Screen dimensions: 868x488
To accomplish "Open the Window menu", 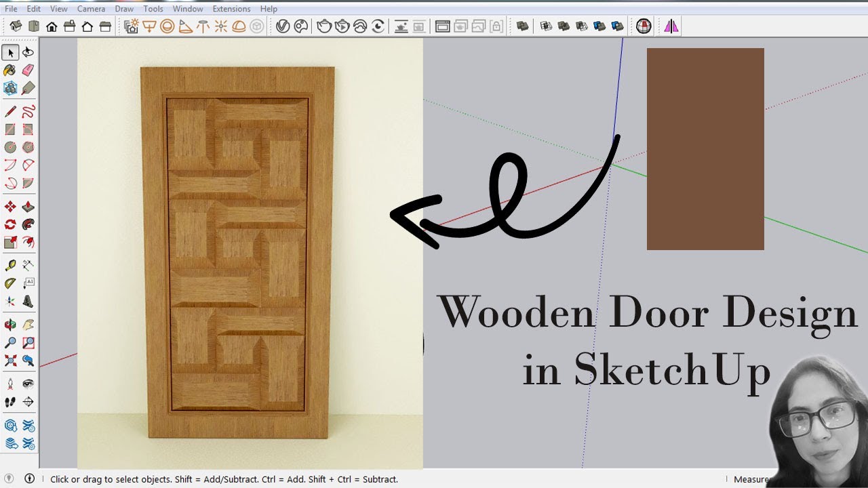I will click(x=188, y=9).
